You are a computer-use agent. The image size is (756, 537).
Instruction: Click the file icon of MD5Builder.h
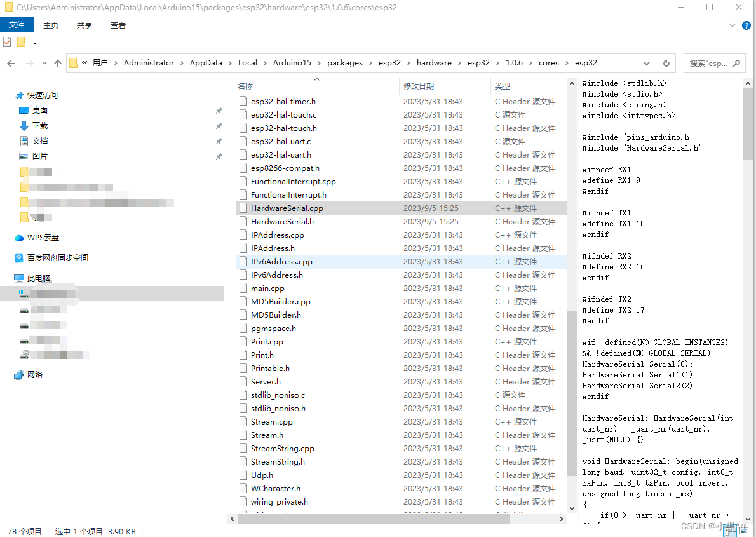click(x=243, y=315)
